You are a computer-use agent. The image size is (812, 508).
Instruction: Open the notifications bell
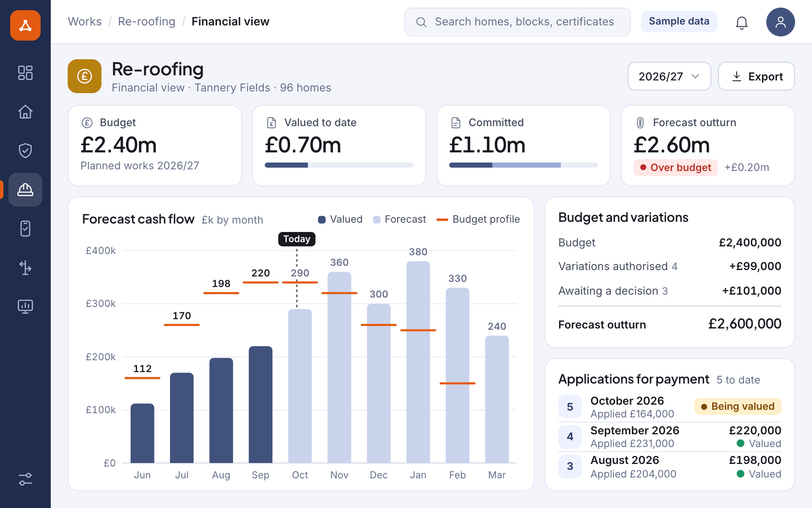[x=741, y=22]
